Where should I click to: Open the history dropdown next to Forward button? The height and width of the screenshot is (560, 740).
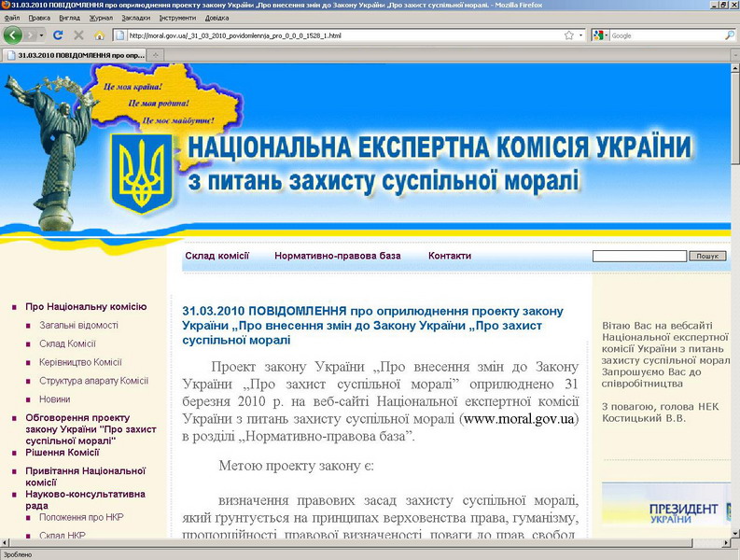point(41,35)
